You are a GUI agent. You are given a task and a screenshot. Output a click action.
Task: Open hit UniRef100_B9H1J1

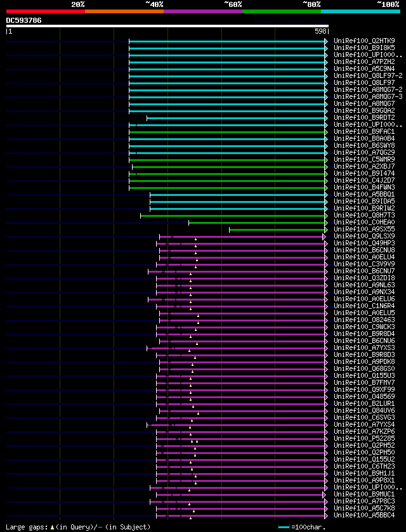click(364, 473)
